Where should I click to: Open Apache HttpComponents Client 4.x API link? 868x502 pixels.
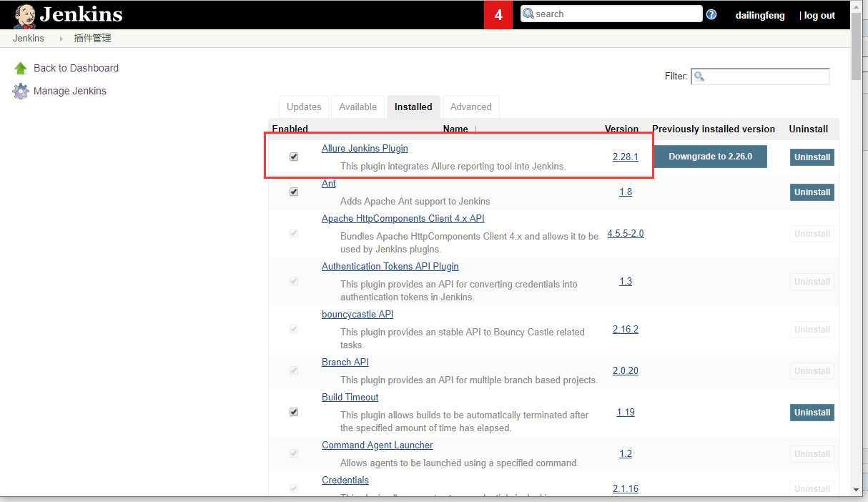[x=403, y=218]
